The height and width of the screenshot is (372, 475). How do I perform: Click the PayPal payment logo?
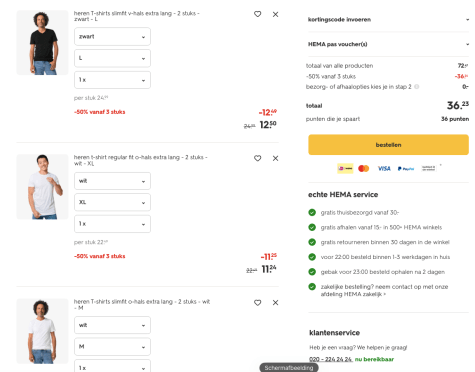tap(406, 169)
